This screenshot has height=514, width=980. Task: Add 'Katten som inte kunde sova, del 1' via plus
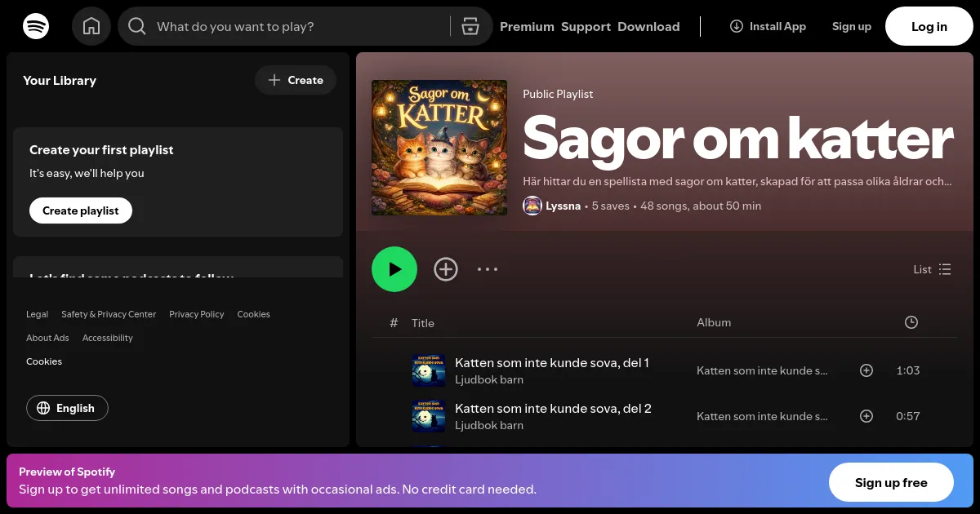coord(866,370)
